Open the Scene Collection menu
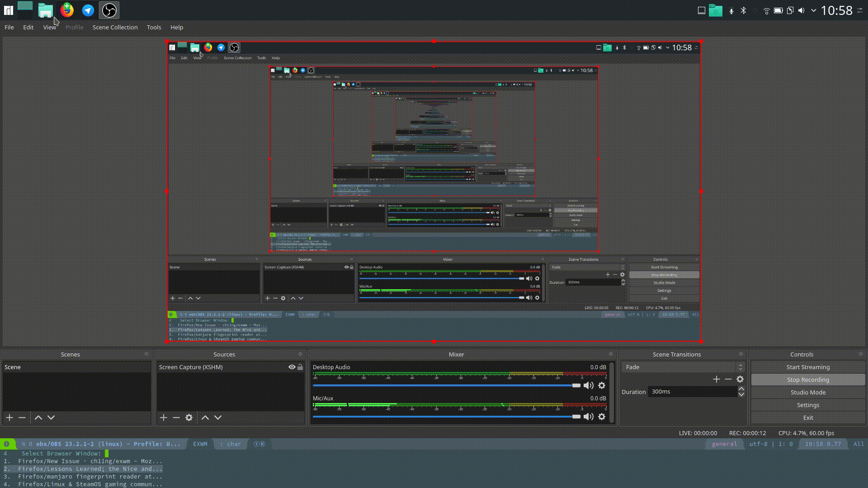 pos(115,27)
